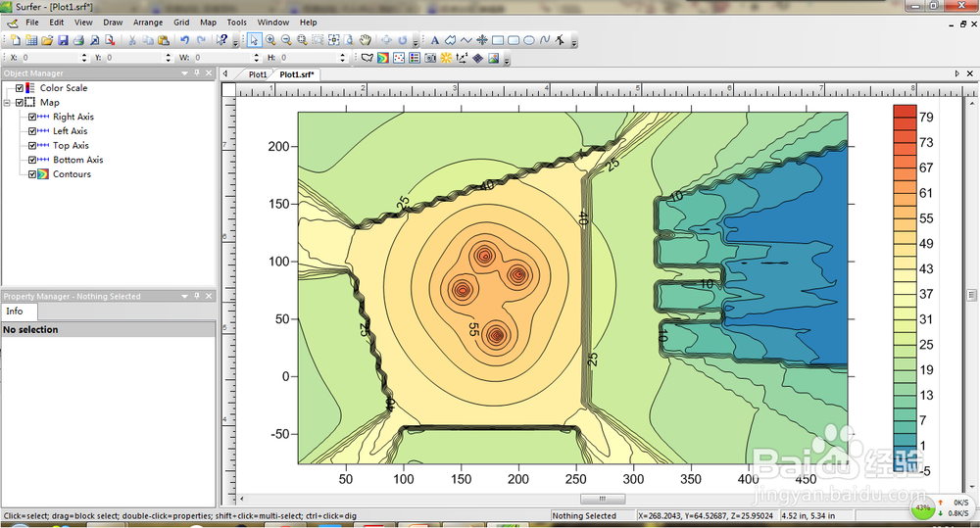980x528 pixels.
Task: Select Bottom Axis in Object Manager
Action: point(77,160)
